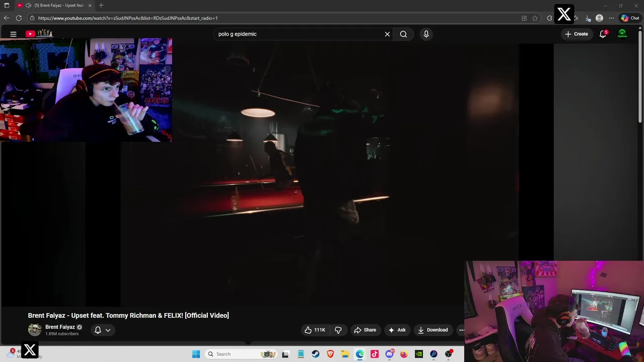
Task: Open File Explorer from taskbar
Action: click(345, 354)
